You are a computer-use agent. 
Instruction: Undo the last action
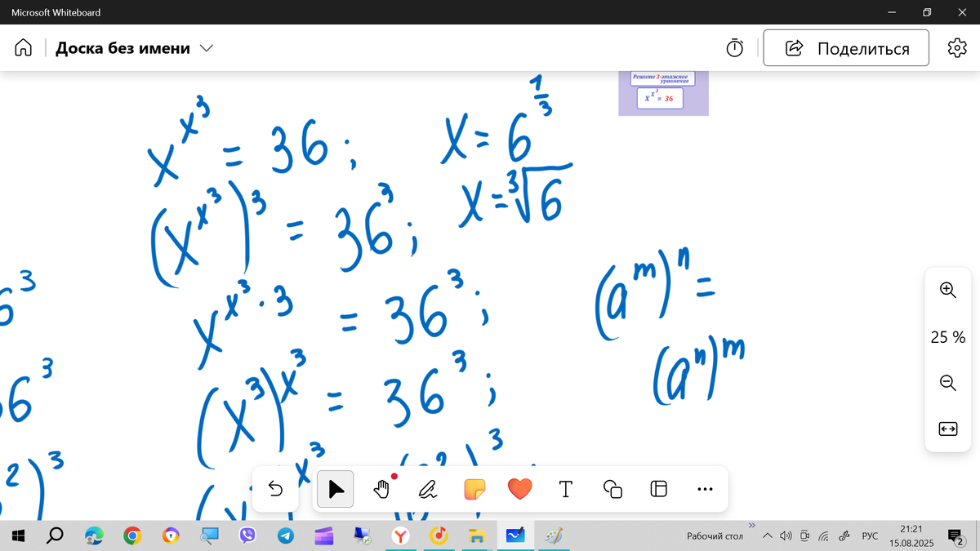coord(275,489)
